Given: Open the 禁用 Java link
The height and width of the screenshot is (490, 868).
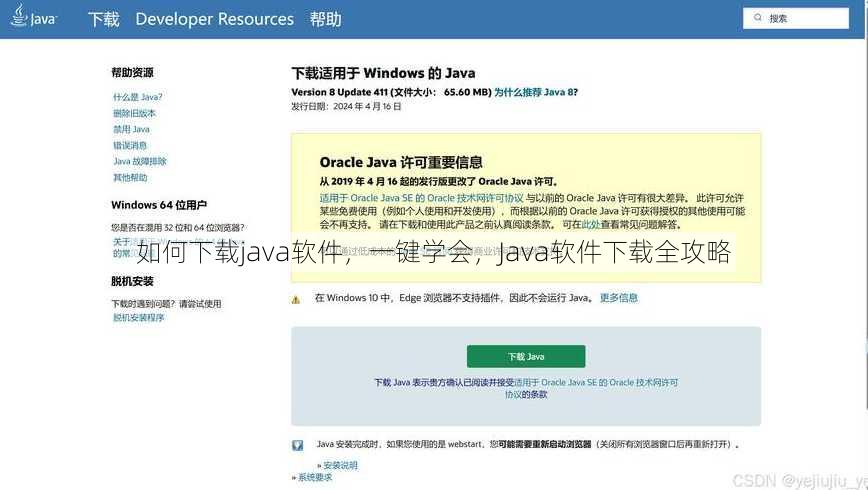Looking at the screenshot, I should (x=131, y=129).
